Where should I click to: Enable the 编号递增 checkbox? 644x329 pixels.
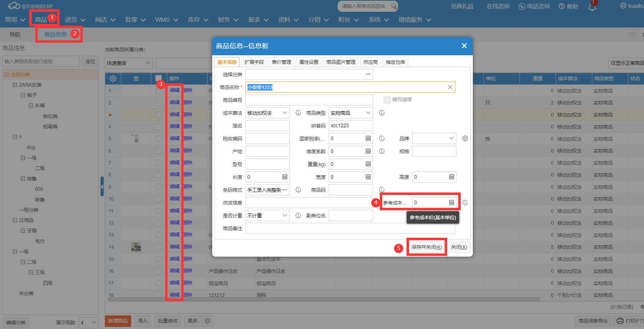pos(387,100)
